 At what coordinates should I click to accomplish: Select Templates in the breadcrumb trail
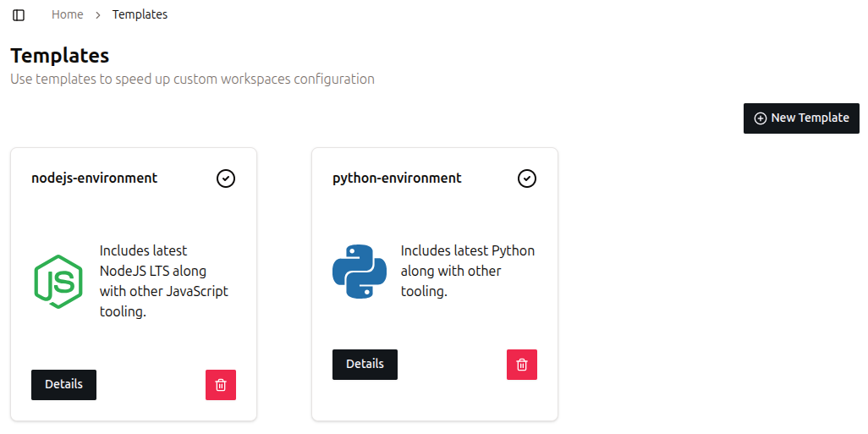pyautogui.click(x=140, y=14)
